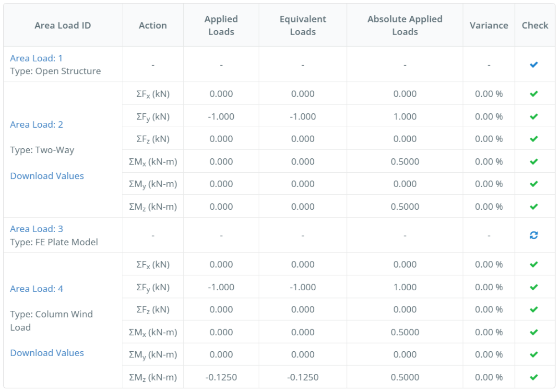The image size is (559, 392).
Task: Click green check for Area Load 4 ΣMz row
Action: pos(534,377)
